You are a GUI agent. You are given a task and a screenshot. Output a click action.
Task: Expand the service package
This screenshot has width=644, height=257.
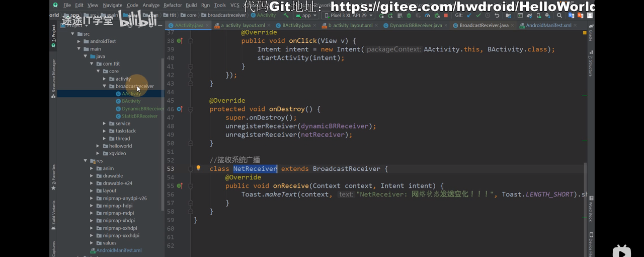tap(105, 123)
